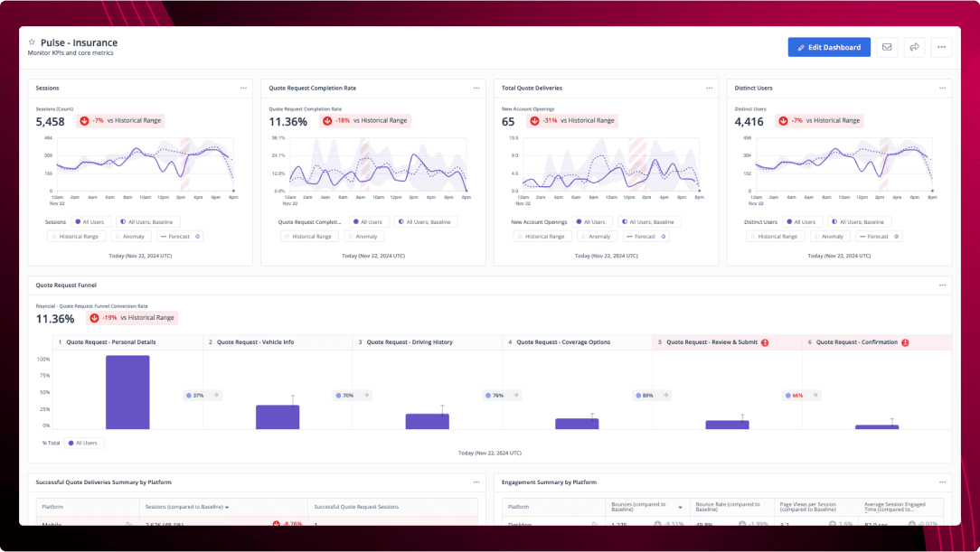Click the Forecast info icon in Sessions legend
980x552 pixels.
[x=199, y=236]
